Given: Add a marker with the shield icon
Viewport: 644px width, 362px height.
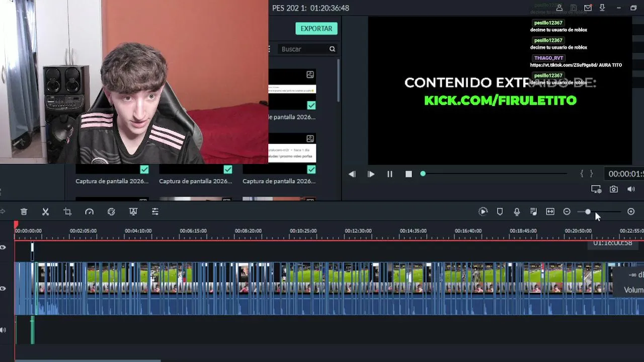Looking at the screenshot, I should tap(500, 212).
